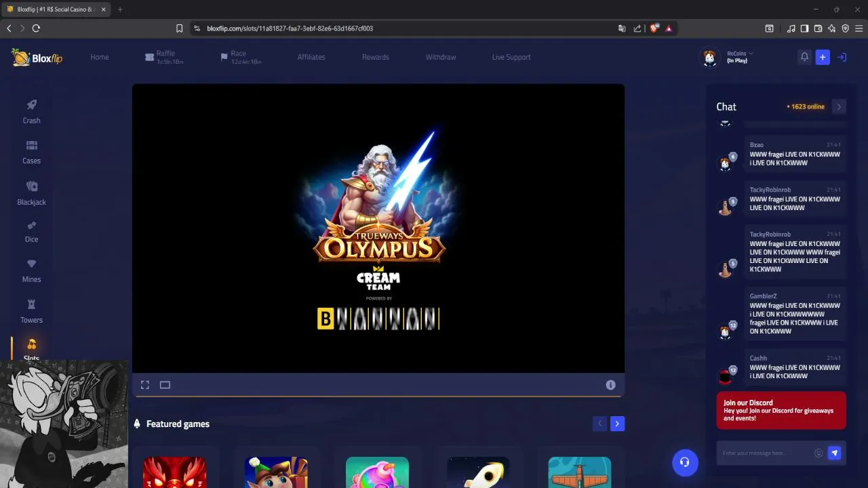Open the Blackjack game from sidebar

pos(31,193)
